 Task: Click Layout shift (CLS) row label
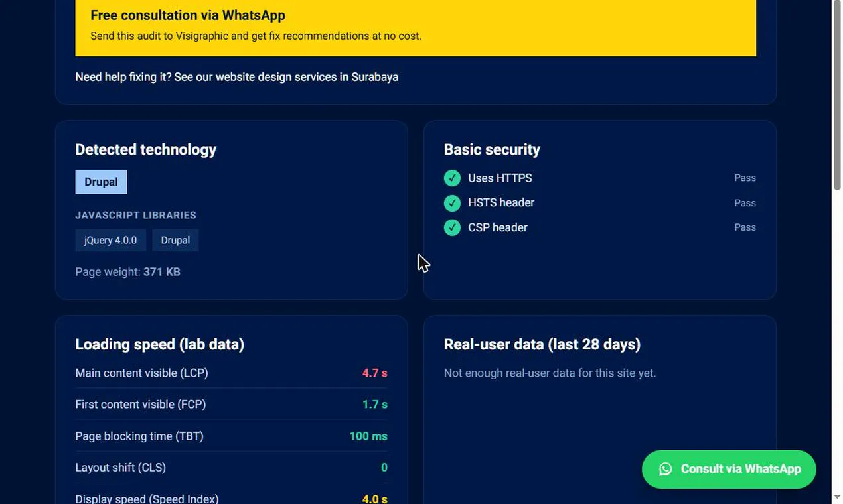[x=120, y=467]
